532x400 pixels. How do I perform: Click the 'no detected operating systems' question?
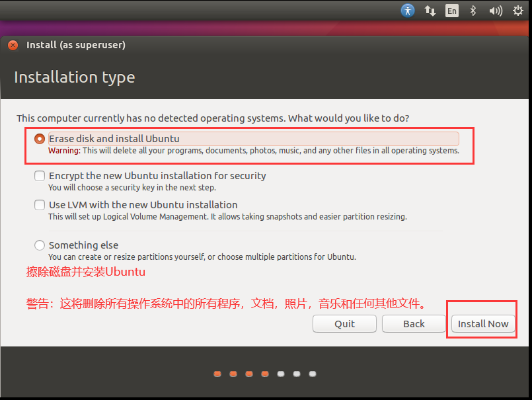pyautogui.click(x=213, y=118)
